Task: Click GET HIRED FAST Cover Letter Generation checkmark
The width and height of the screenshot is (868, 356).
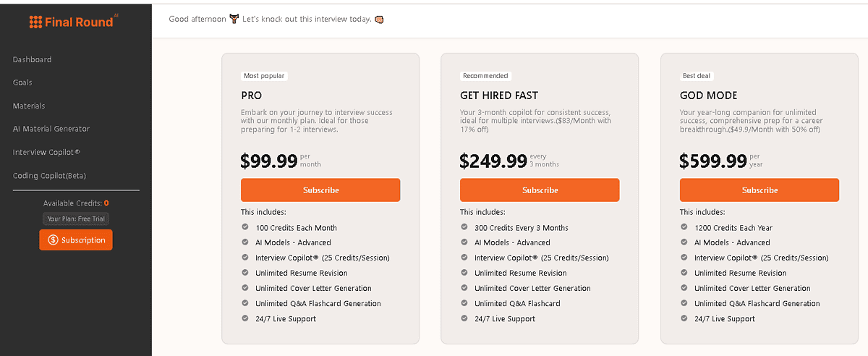Action: pyautogui.click(x=464, y=288)
